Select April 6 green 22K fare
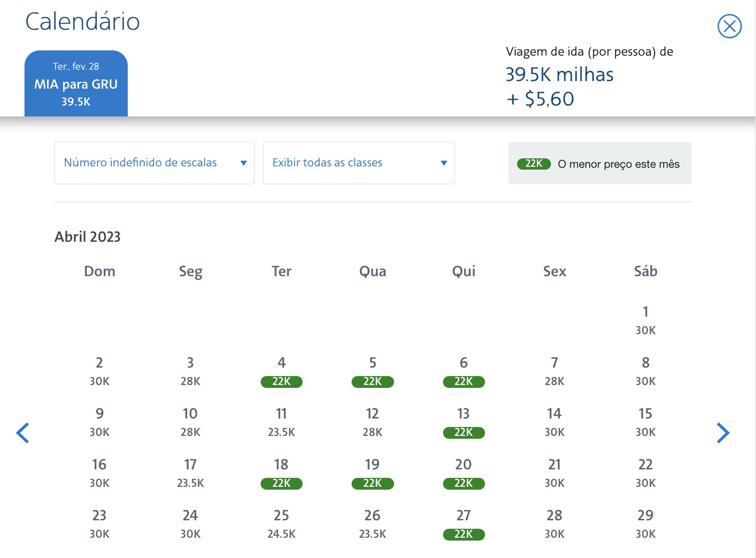The image size is (756, 558). [x=463, y=371]
